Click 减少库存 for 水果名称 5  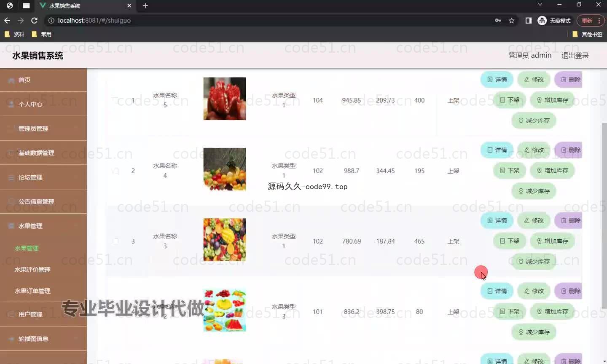[534, 120]
